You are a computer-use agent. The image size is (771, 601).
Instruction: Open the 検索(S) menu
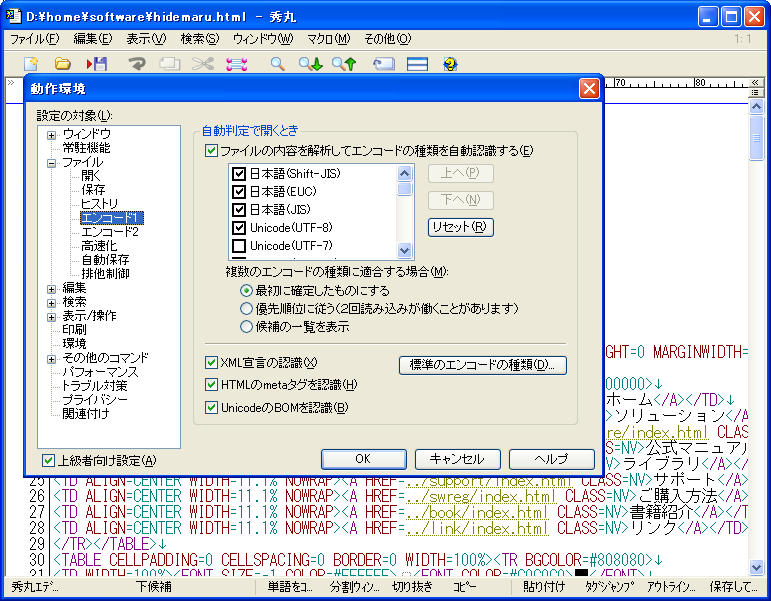tap(199, 39)
